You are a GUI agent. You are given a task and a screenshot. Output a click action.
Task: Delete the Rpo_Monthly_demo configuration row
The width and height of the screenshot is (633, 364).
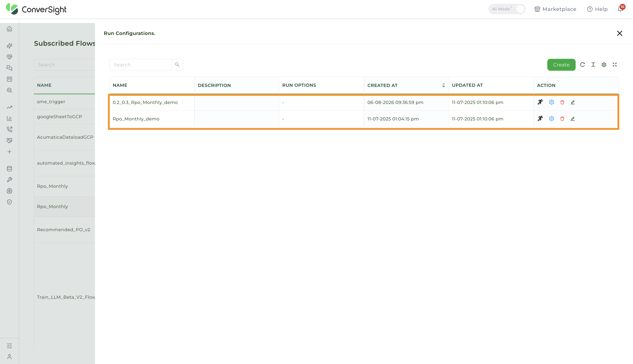562,119
